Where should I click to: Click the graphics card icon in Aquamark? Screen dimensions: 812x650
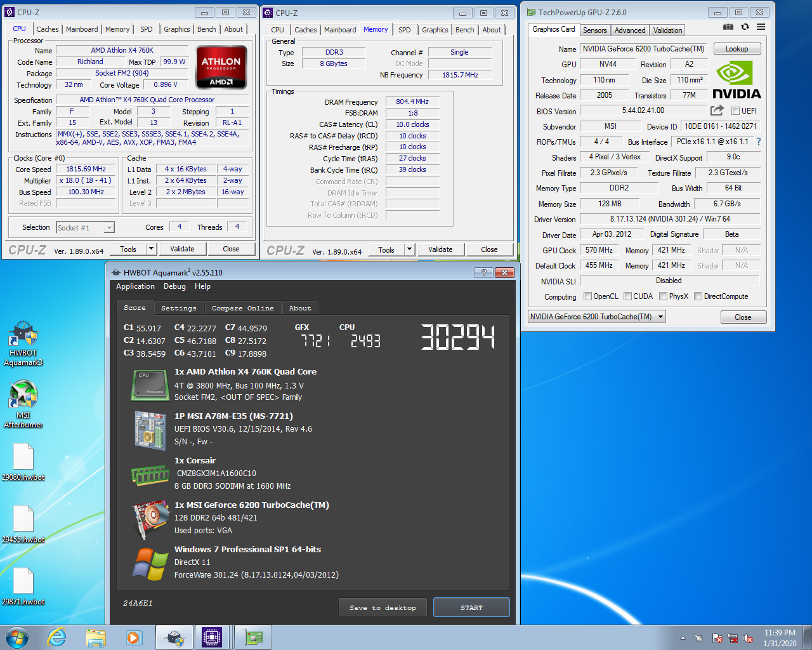150,520
